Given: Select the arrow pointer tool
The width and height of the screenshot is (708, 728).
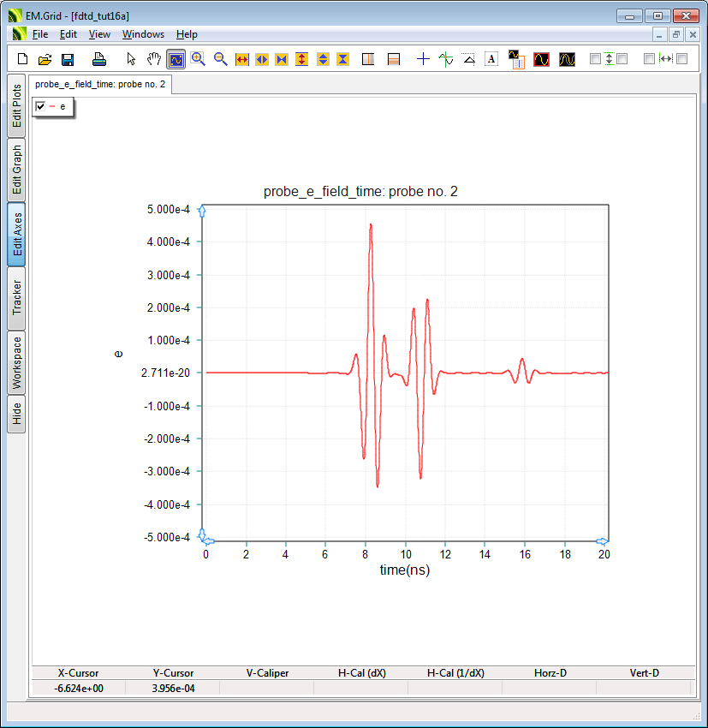Looking at the screenshot, I should [131, 59].
